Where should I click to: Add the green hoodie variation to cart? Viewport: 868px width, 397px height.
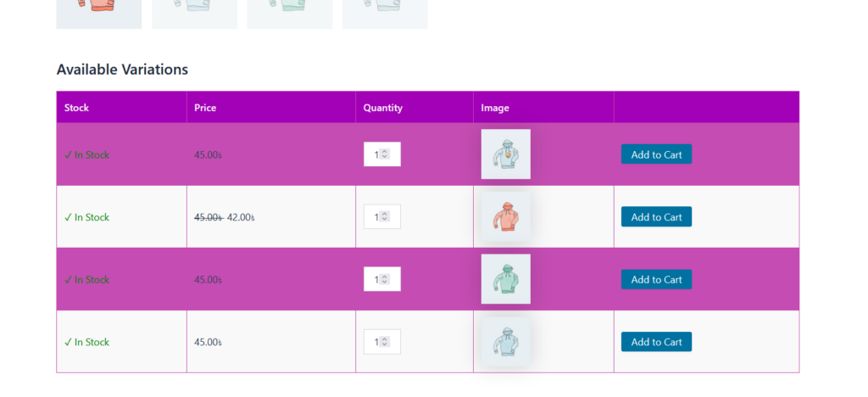point(656,279)
